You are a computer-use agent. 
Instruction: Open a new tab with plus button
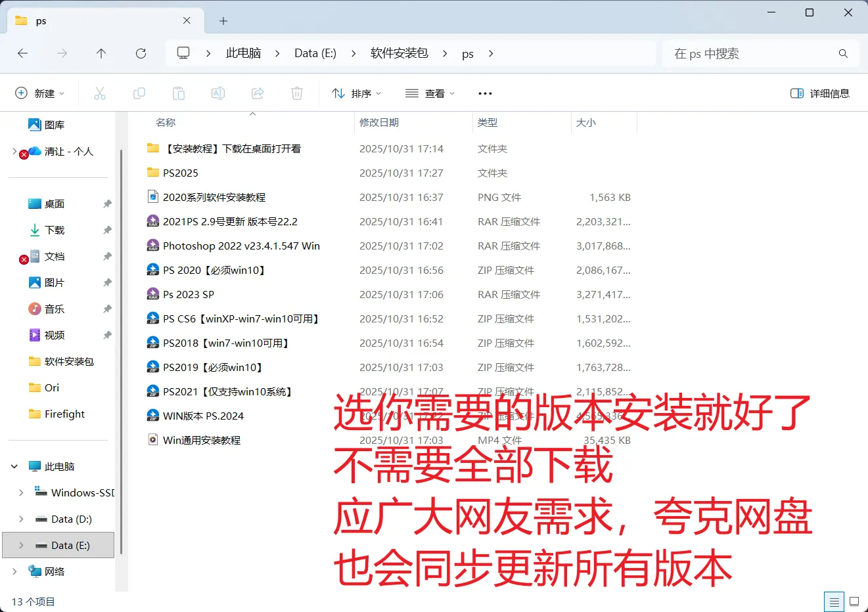(x=223, y=21)
